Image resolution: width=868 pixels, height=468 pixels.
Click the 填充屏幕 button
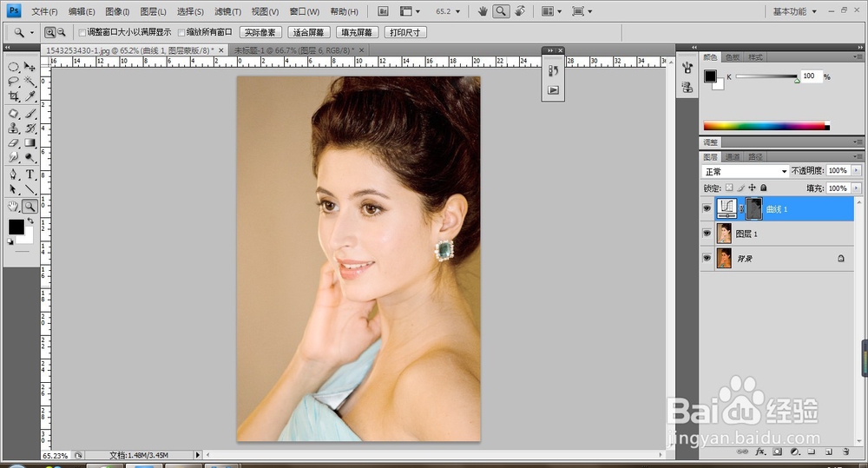pos(357,33)
